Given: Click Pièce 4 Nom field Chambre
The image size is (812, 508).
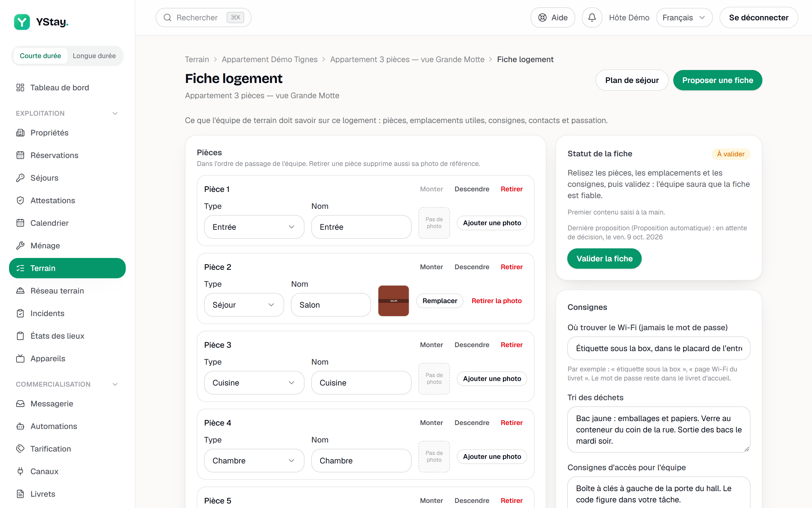Looking at the screenshot, I should (361, 461).
